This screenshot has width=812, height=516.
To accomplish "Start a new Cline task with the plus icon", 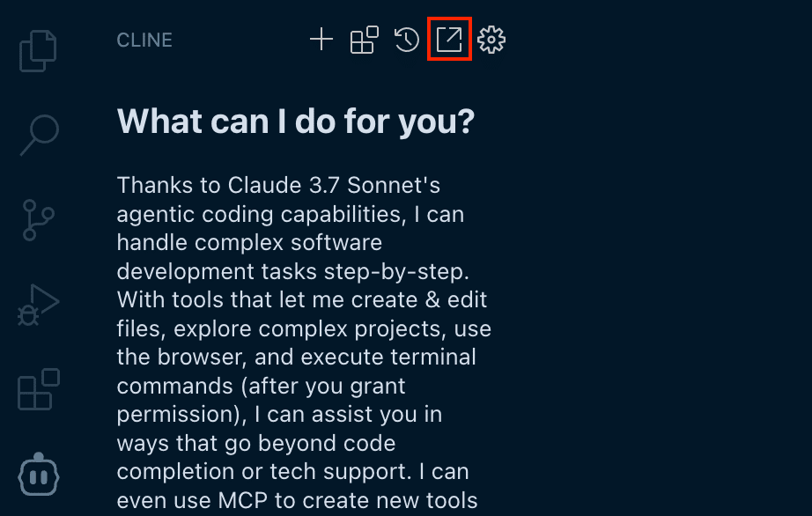I will (321, 40).
